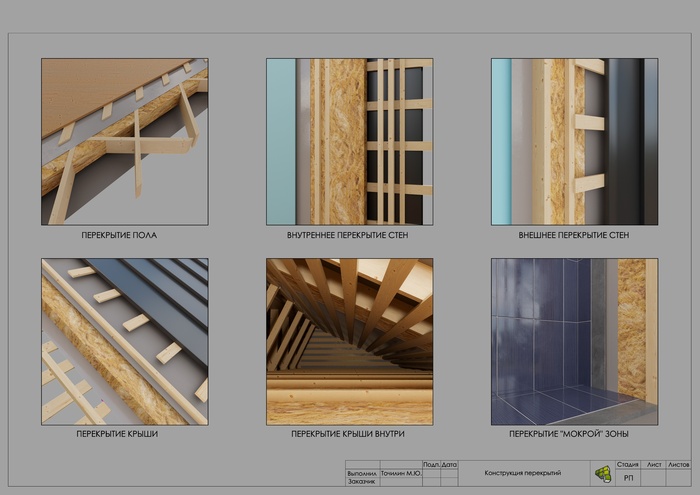Select the Заказчик label cell
The image size is (700, 495).
[360, 482]
